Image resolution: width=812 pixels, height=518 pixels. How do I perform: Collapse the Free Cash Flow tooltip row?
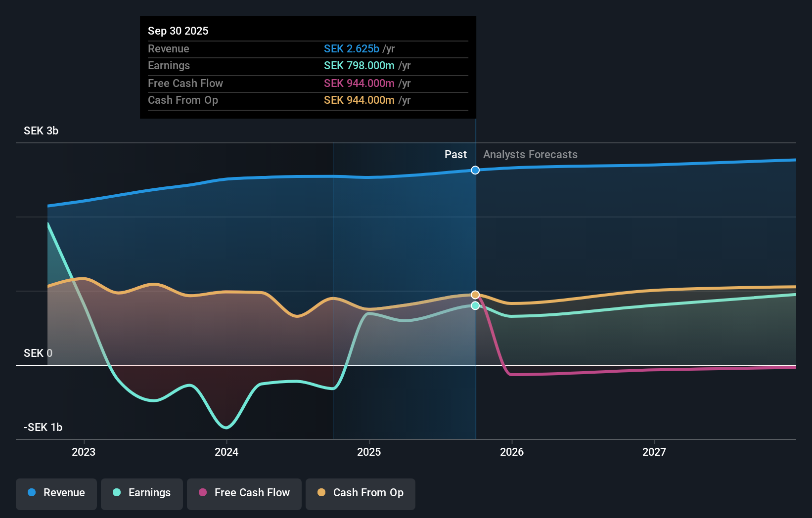click(308, 83)
